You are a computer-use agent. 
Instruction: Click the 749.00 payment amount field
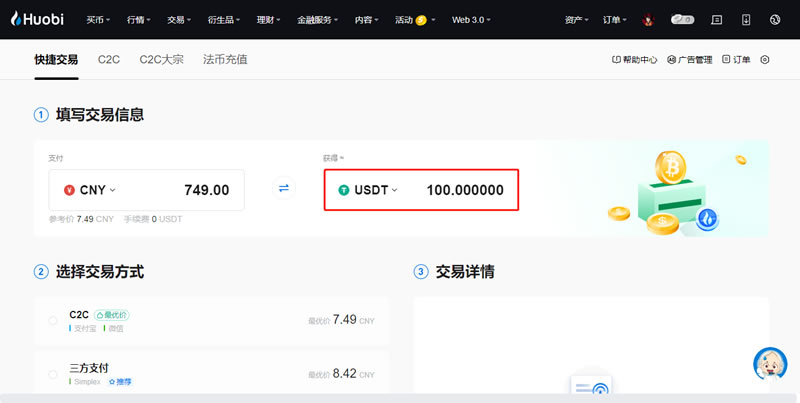coord(190,190)
